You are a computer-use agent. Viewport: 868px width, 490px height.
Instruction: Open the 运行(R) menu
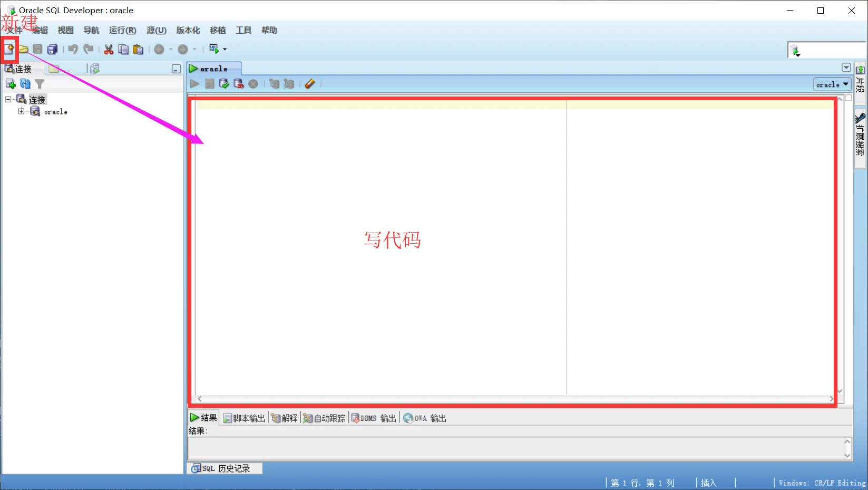[122, 30]
